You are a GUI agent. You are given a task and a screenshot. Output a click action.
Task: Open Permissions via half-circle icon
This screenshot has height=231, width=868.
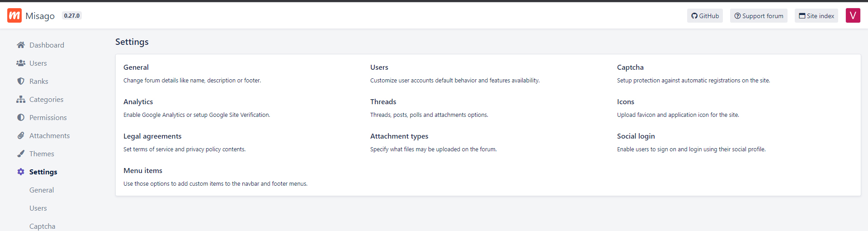pyautogui.click(x=21, y=117)
